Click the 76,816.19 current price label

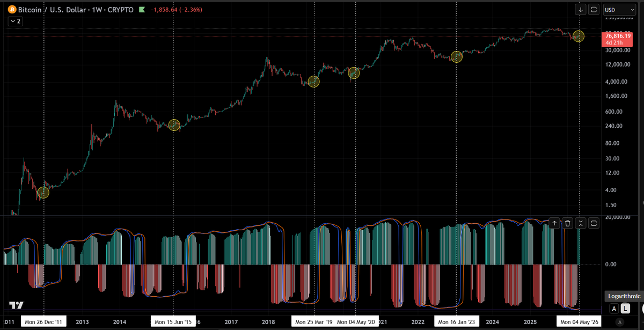[x=618, y=35]
